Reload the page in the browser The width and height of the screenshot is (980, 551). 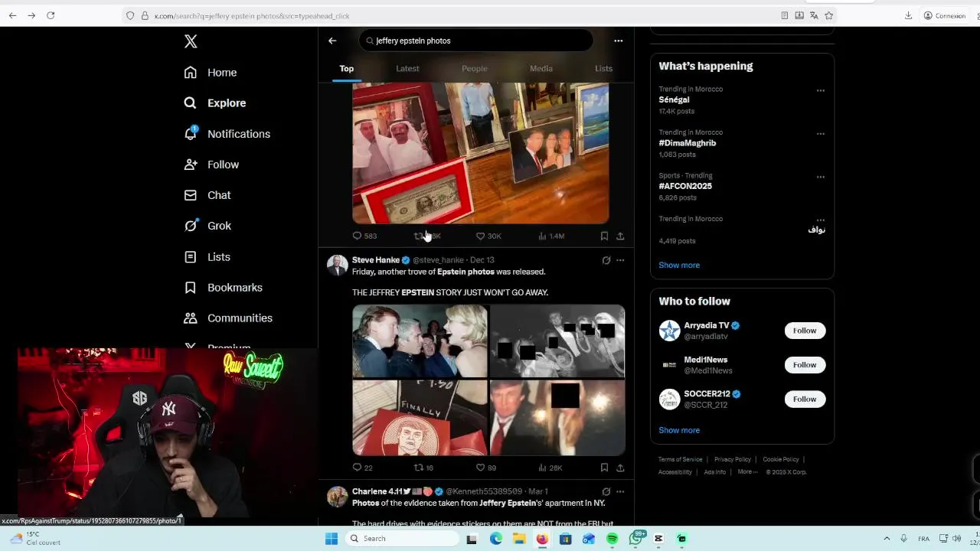point(51,15)
